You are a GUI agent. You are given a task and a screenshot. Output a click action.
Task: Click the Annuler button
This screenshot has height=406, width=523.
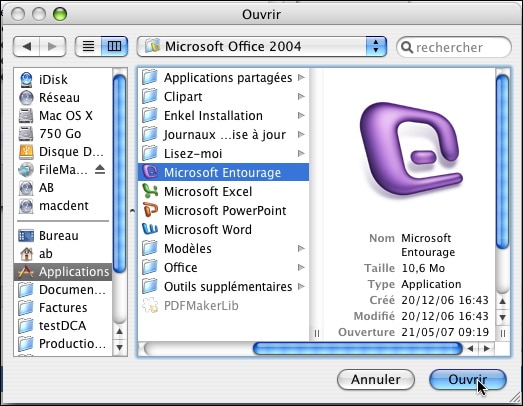click(x=376, y=379)
